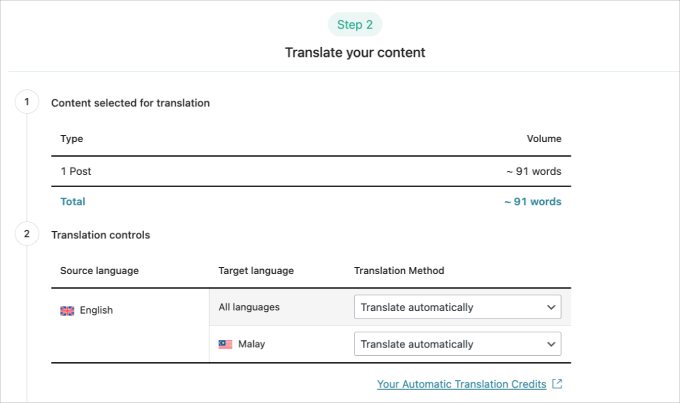The width and height of the screenshot is (680, 403).
Task: Select the All languages row label
Action: (x=250, y=307)
